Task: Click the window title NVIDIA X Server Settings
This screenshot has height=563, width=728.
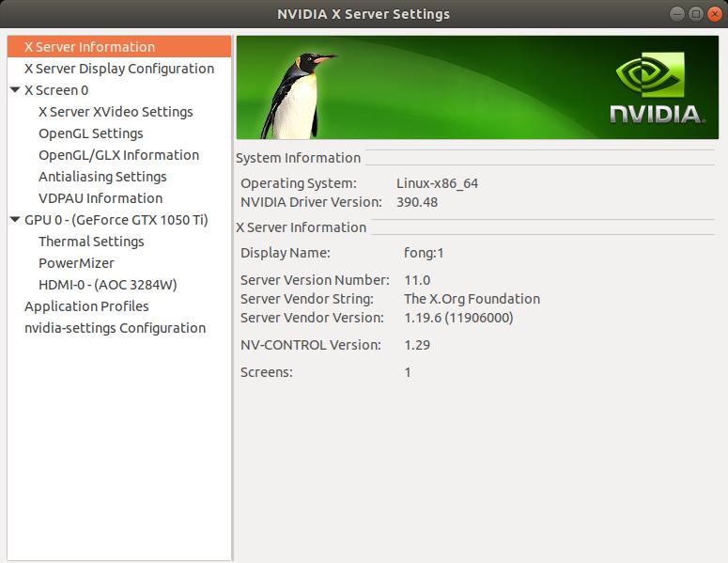Action: 364,14
